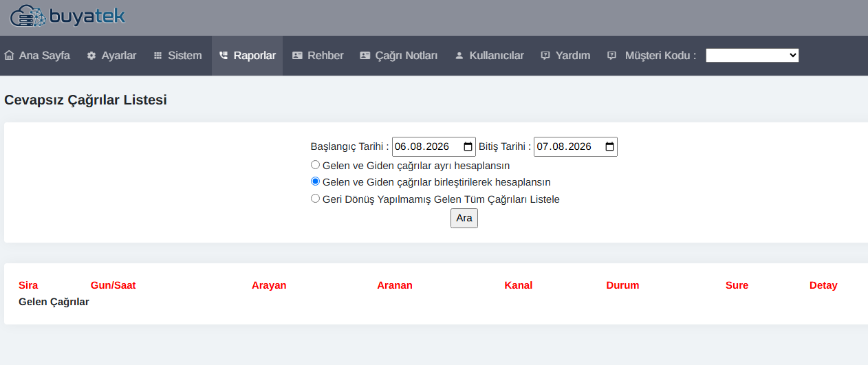Click the home icon beside Ana Sayfa
The image size is (868, 365).
(x=9, y=56)
